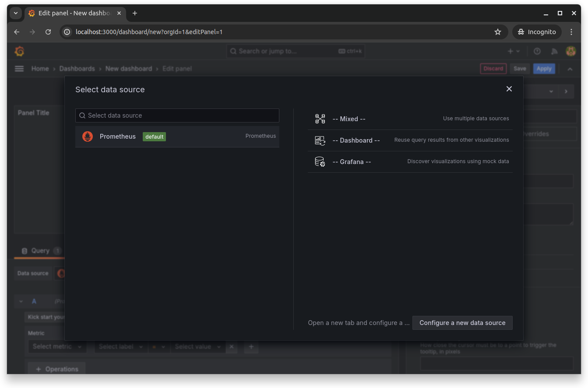Viewport: 588px width, 388px height.
Task: Click the Apply button
Action: click(544, 69)
